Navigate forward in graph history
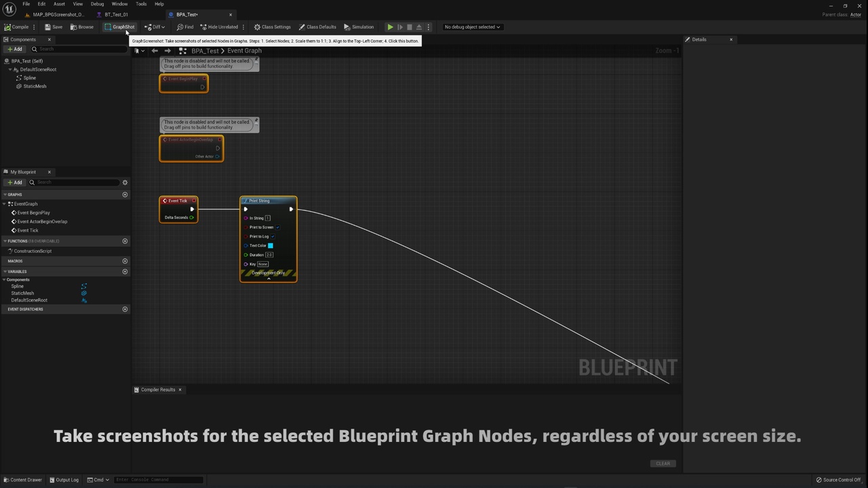 click(167, 51)
